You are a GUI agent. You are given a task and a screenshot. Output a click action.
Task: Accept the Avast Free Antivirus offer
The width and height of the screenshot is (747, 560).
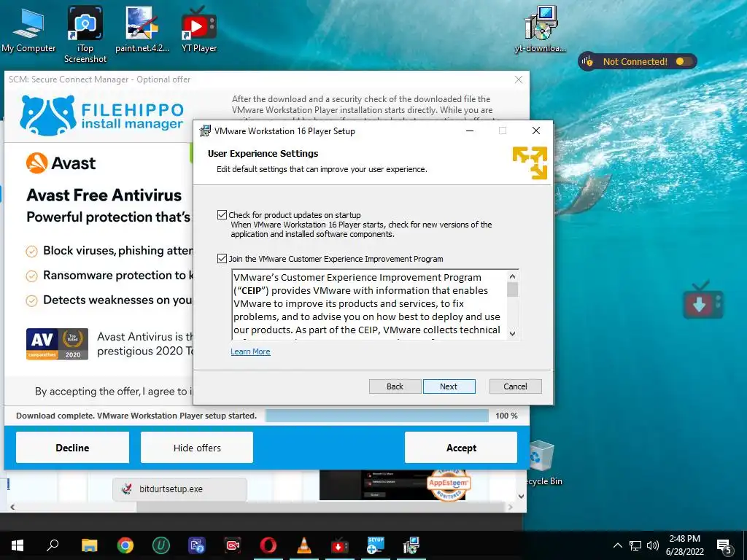pyautogui.click(x=461, y=448)
